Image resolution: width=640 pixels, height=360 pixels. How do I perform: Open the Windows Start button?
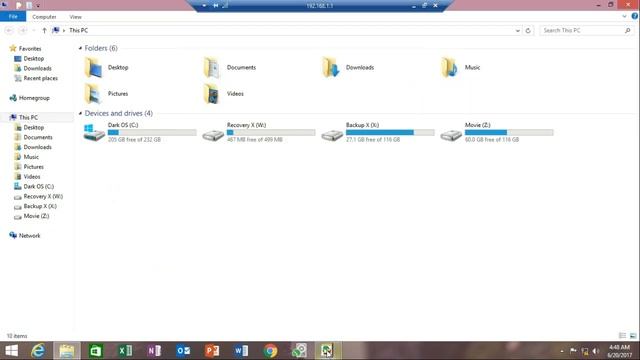pyautogui.click(x=11, y=351)
